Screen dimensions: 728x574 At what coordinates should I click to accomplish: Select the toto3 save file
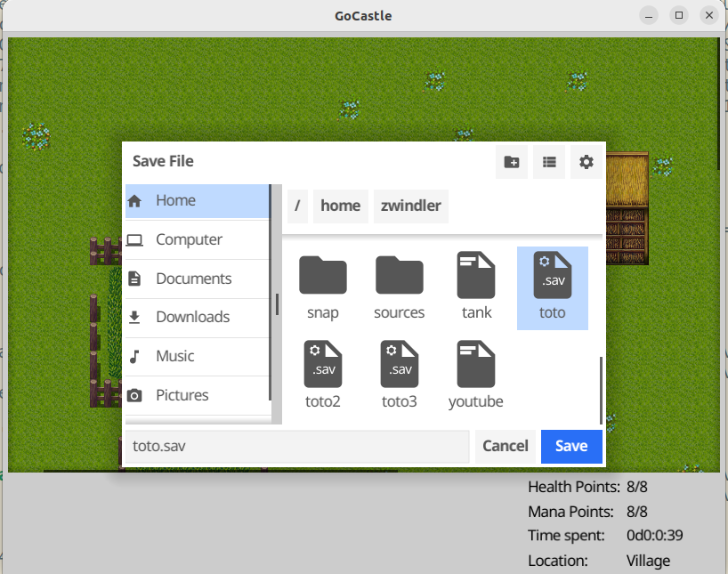[x=399, y=374]
